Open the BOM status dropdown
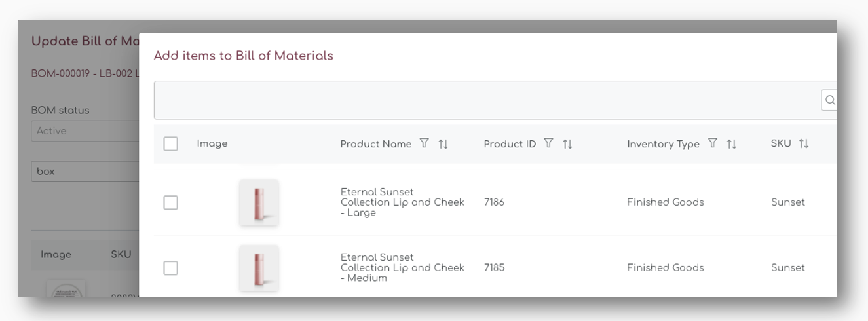The image size is (868, 321). pyautogui.click(x=85, y=131)
